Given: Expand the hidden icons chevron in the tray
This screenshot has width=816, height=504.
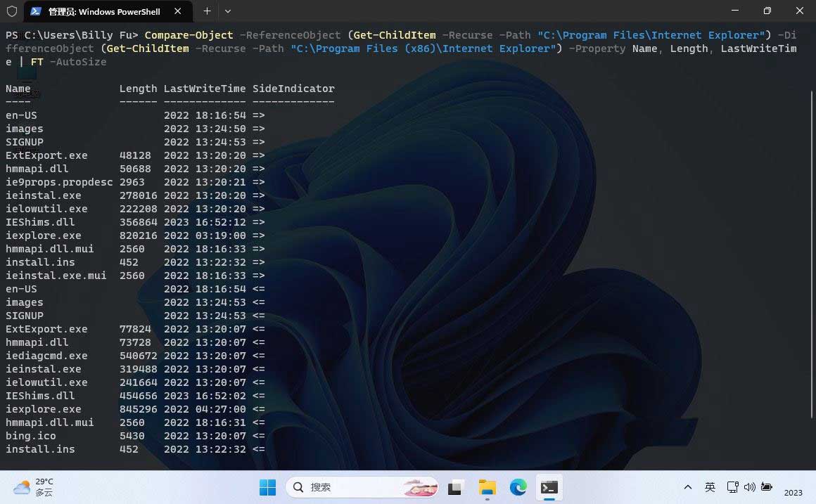Looking at the screenshot, I should (687, 486).
